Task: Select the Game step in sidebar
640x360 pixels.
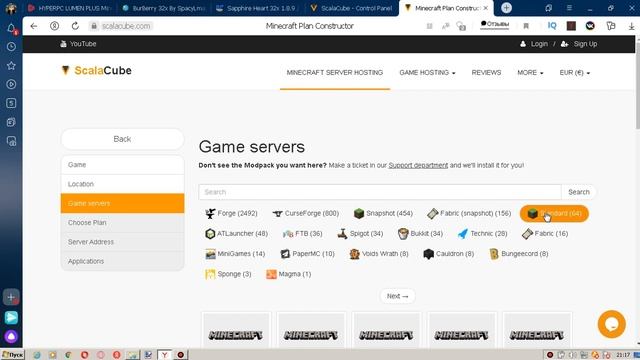Action: tap(122, 164)
